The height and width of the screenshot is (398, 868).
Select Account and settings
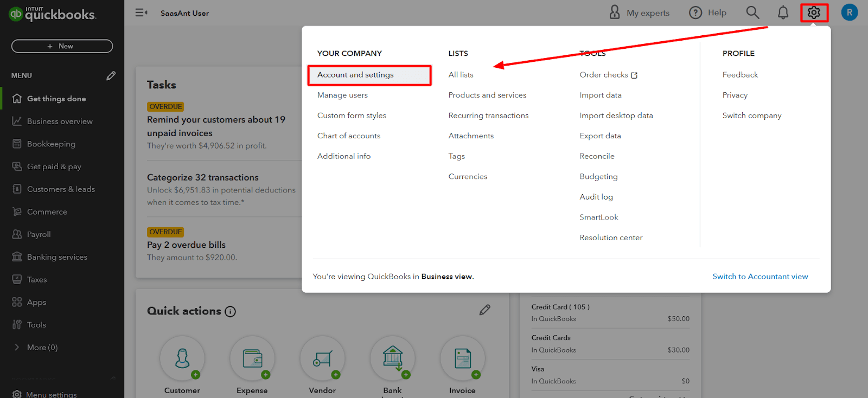pos(355,75)
